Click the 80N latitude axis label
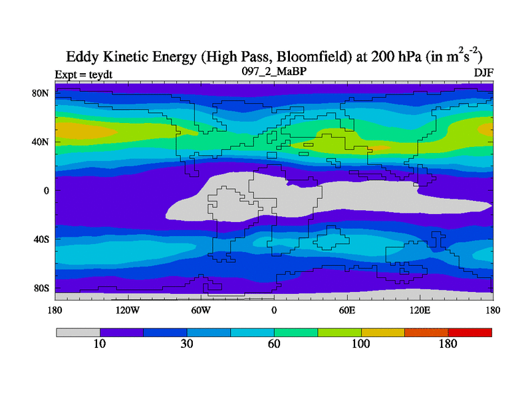This screenshot has width=532, height=399. (x=41, y=93)
